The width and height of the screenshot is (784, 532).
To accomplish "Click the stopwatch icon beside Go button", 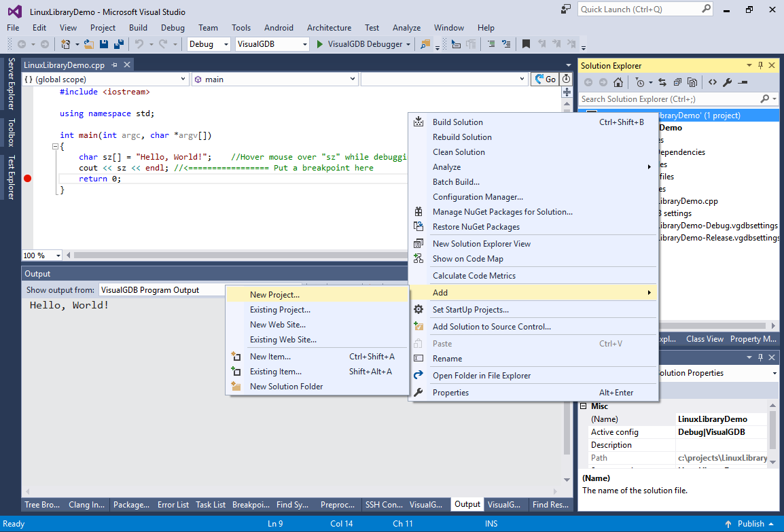I will 566,79.
